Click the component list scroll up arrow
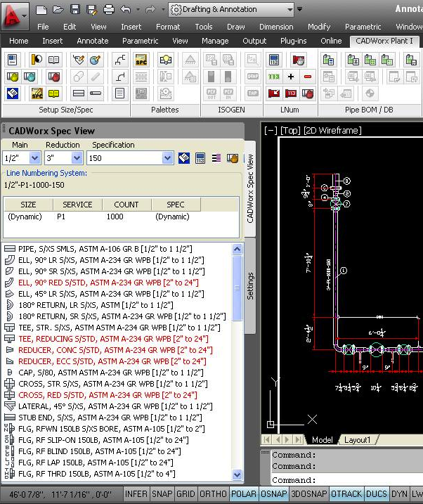This screenshot has height=504, width=423. click(x=237, y=249)
